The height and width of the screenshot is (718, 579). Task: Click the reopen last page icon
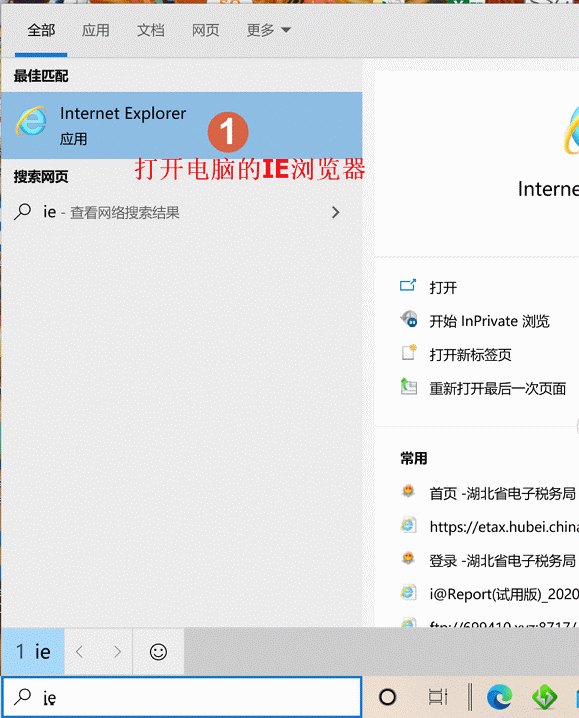pyautogui.click(x=409, y=386)
